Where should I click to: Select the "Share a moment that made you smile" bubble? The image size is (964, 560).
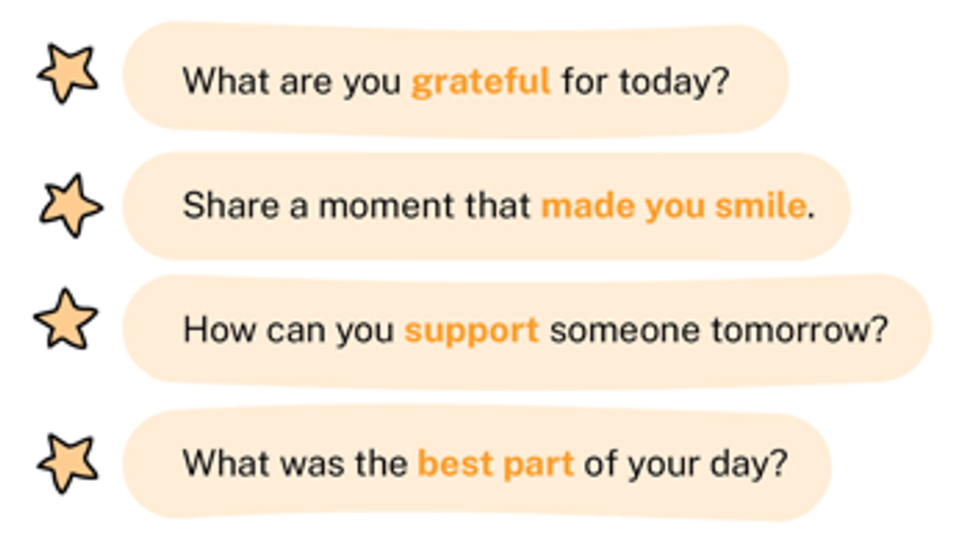tap(486, 206)
